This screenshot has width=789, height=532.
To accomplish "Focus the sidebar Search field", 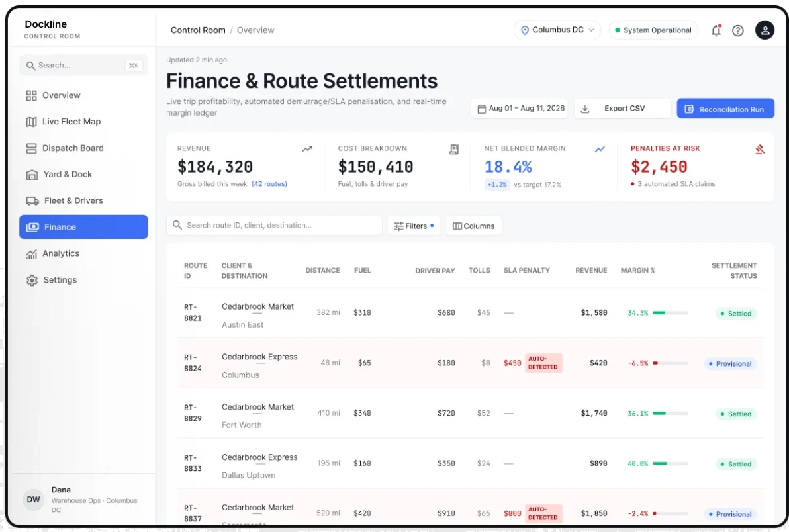I will coord(83,66).
